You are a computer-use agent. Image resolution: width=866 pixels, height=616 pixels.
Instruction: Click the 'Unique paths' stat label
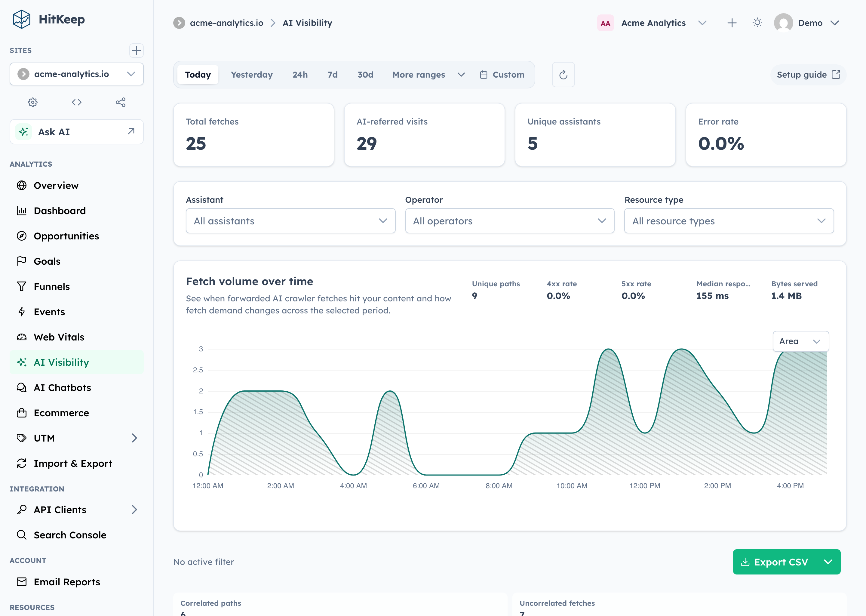496,284
